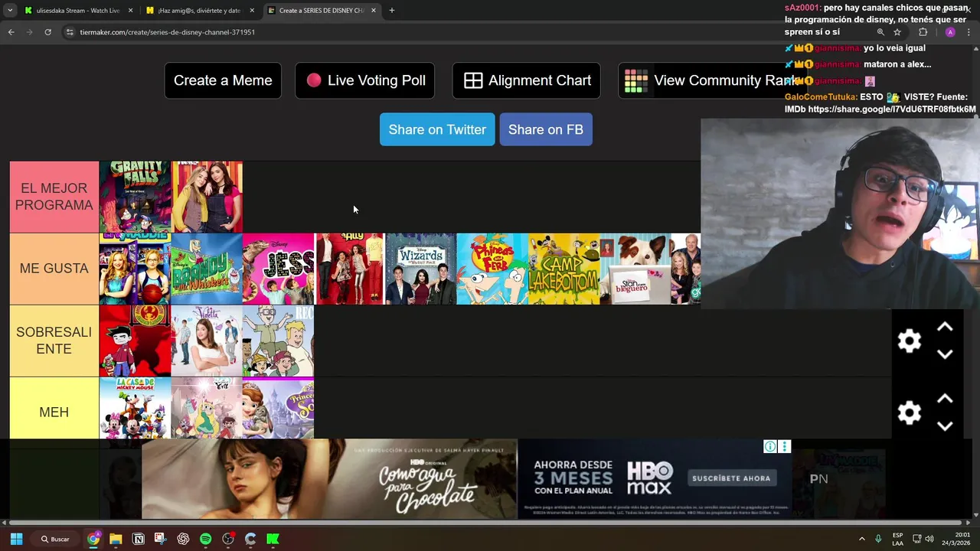Select Dog with a Blog thumbnail
Viewport: 980px width, 551px height.
(x=635, y=269)
